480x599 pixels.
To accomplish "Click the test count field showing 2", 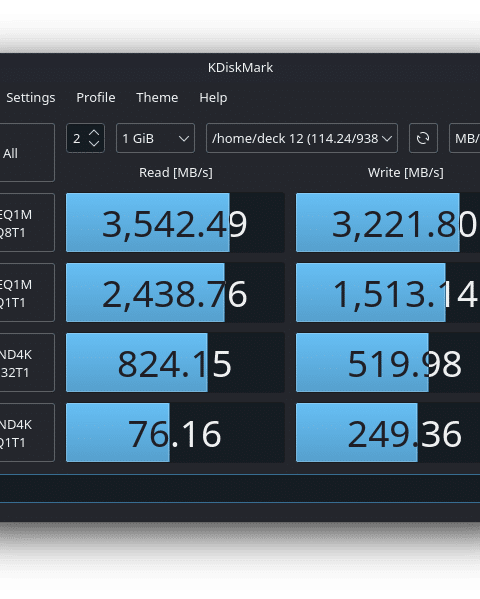I will click(x=85, y=138).
